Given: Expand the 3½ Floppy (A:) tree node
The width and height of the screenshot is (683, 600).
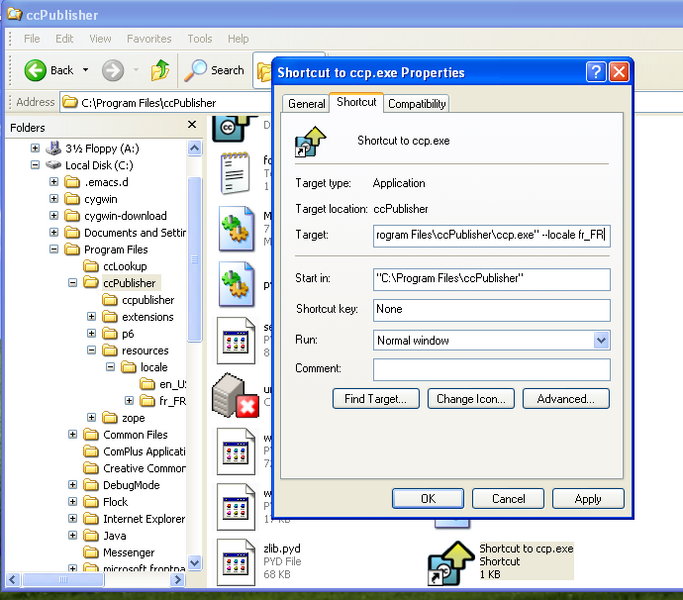Looking at the screenshot, I should (x=35, y=148).
